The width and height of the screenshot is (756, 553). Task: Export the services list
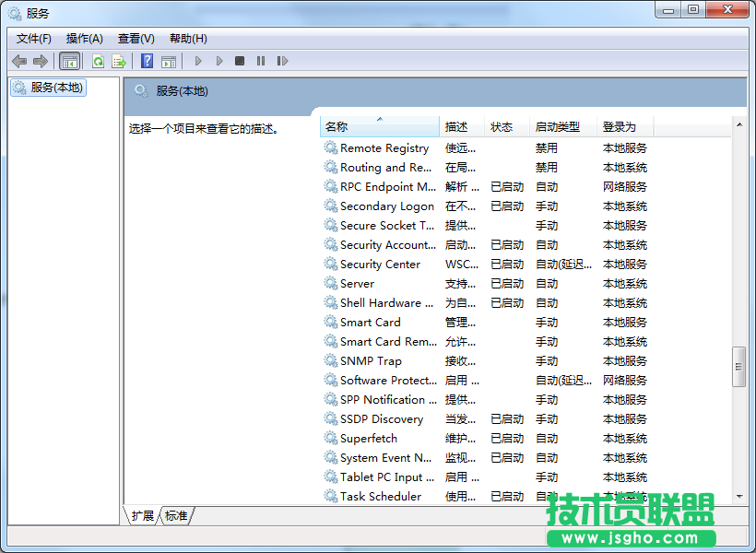tap(118, 61)
